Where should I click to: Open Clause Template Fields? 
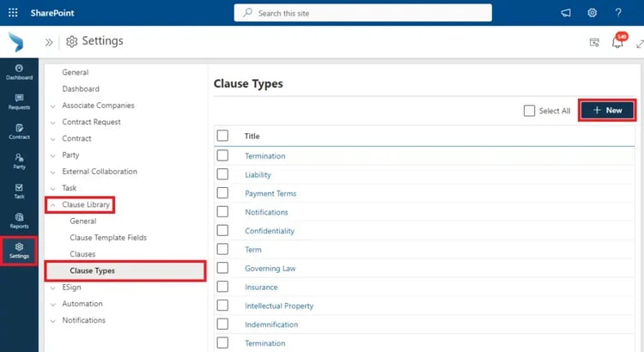(x=108, y=238)
